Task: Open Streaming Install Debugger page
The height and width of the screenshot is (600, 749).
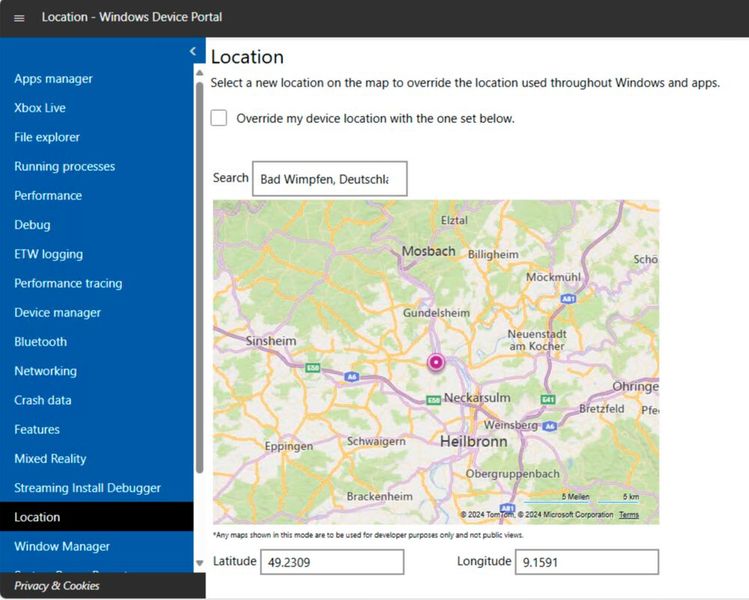Action: click(x=87, y=488)
